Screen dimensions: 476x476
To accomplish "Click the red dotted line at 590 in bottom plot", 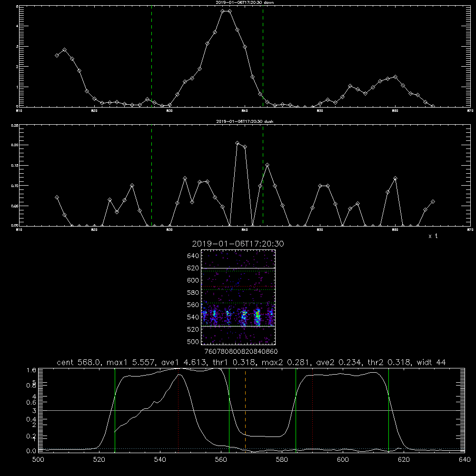I will coord(312,410).
